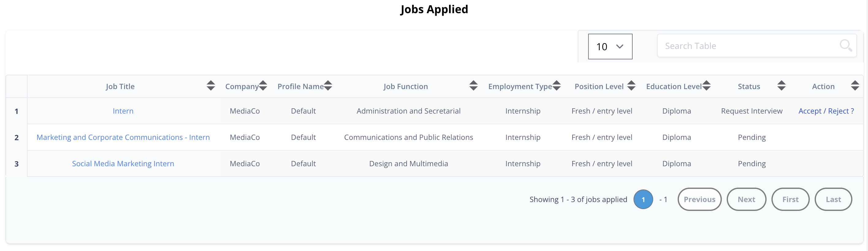Click the search magnifier icon
This screenshot has height=251, width=868.
[x=846, y=45]
